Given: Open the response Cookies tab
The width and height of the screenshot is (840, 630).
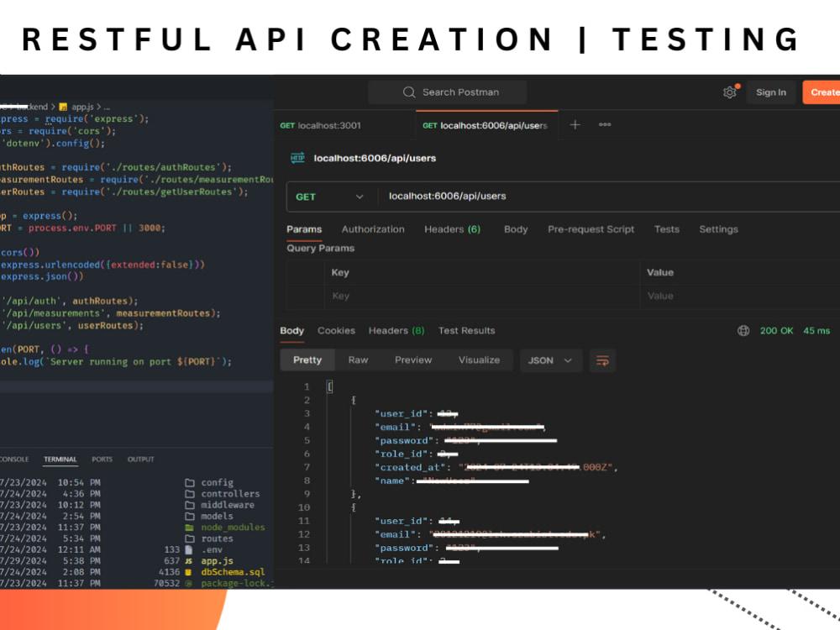Looking at the screenshot, I should tap(337, 330).
